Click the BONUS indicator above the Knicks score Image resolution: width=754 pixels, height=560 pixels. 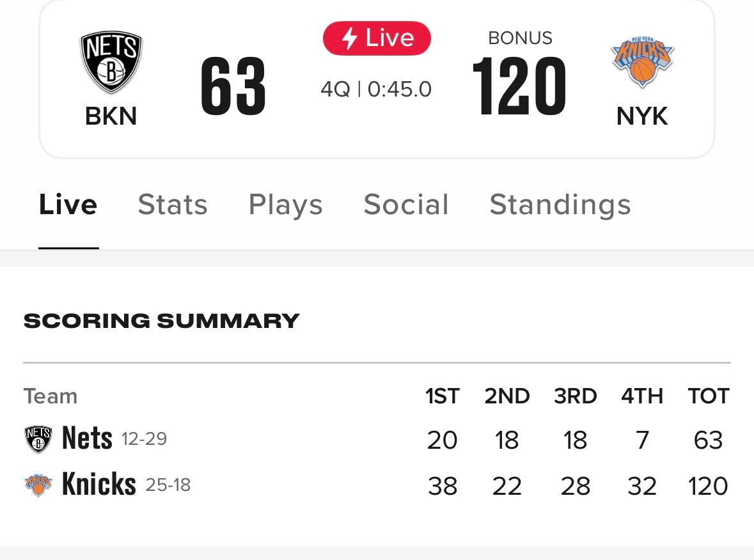point(520,38)
